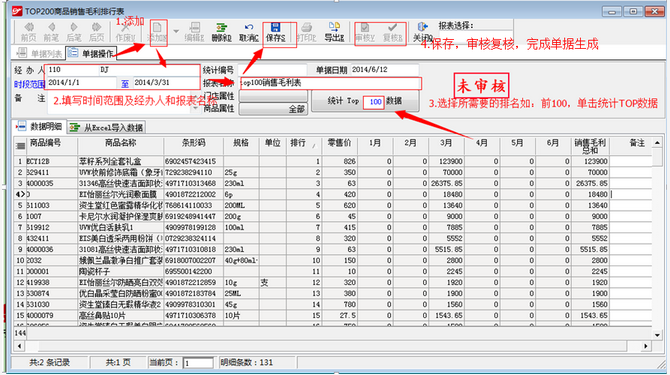Click the horizontal scrollbar right arrow
Viewport: 670px width, 375px height.
click(646, 346)
